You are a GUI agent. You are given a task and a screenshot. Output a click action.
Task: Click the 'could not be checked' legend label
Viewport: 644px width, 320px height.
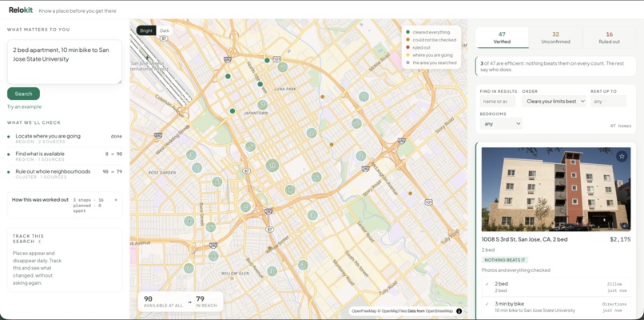pyautogui.click(x=435, y=40)
